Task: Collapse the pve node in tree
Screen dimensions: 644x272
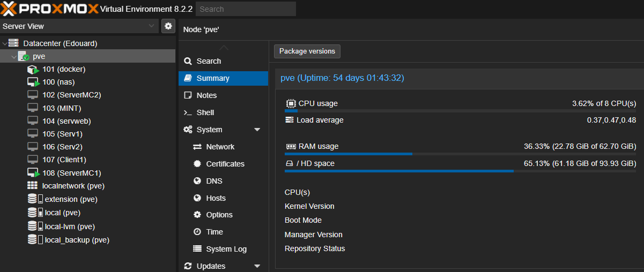Action: (13, 56)
